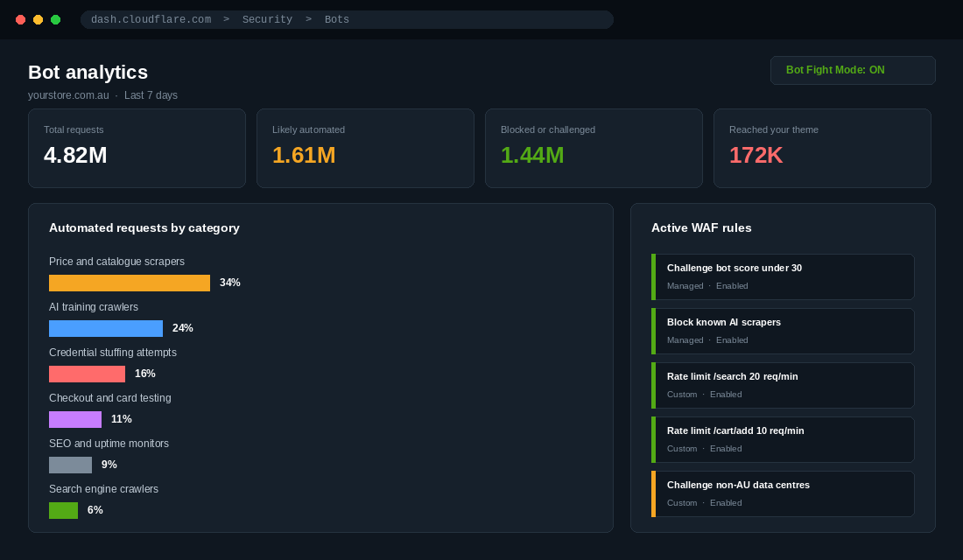This screenshot has height=560, width=963.
Task: Click the green window maximize button
Action: click(55, 19)
